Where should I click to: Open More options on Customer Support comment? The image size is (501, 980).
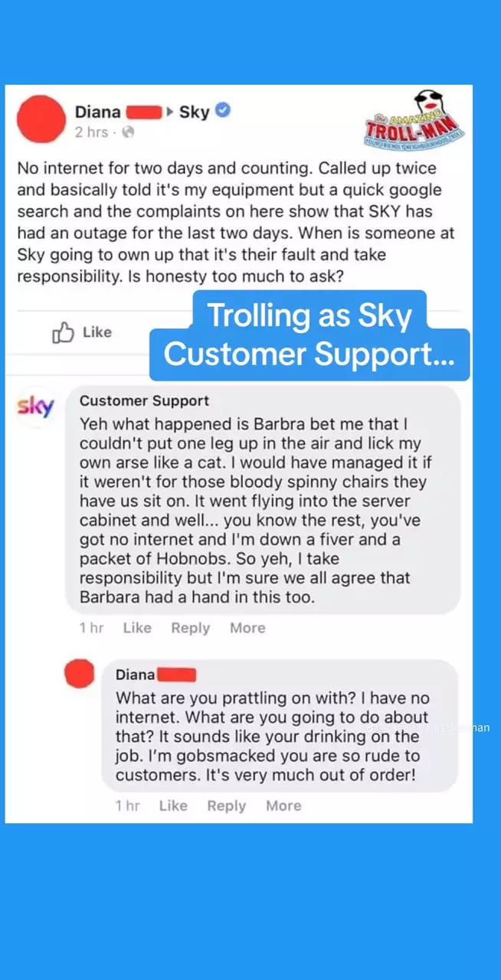point(247,628)
